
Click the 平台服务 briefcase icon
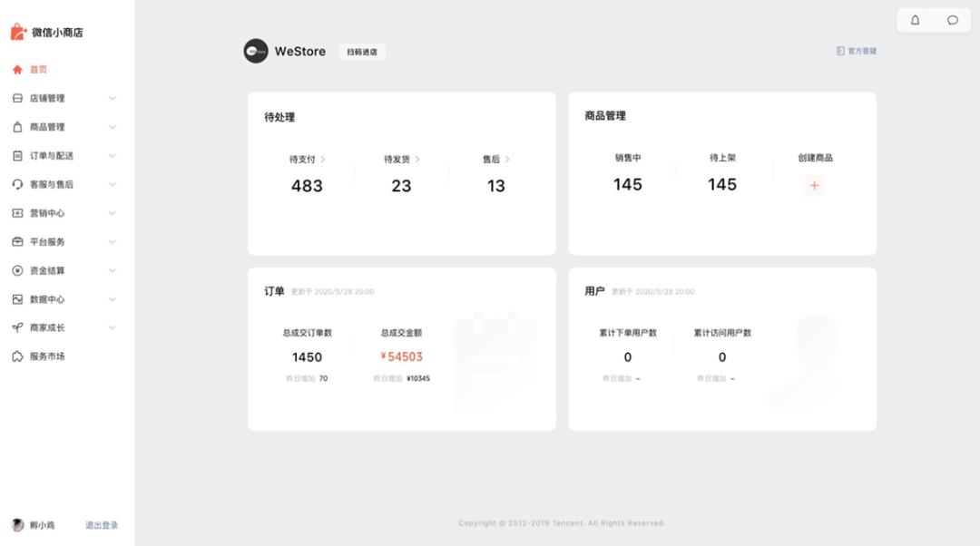(x=17, y=242)
